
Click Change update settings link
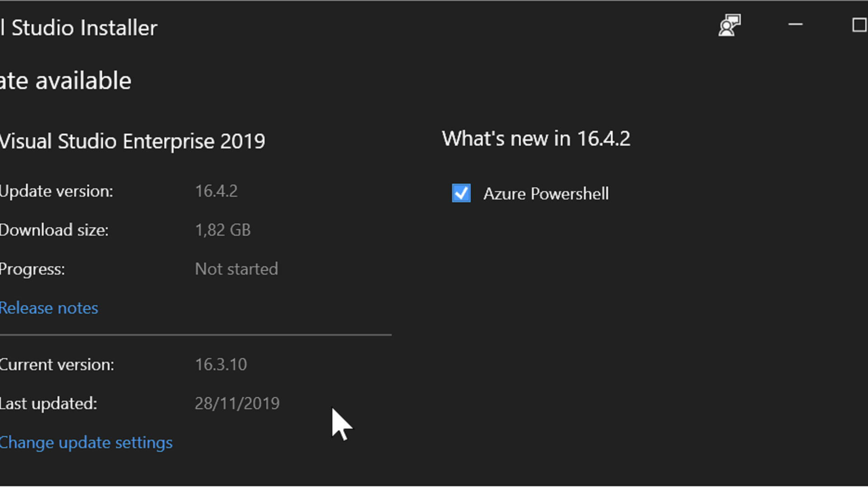tap(86, 443)
